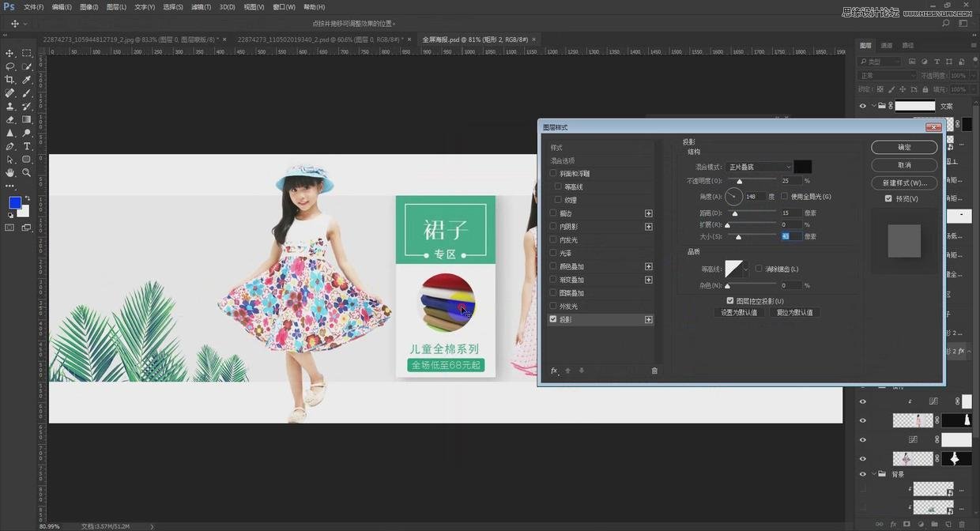Add another drop shadow with plus icon
This screenshot has width=980, height=531.
pyautogui.click(x=649, y=320)
